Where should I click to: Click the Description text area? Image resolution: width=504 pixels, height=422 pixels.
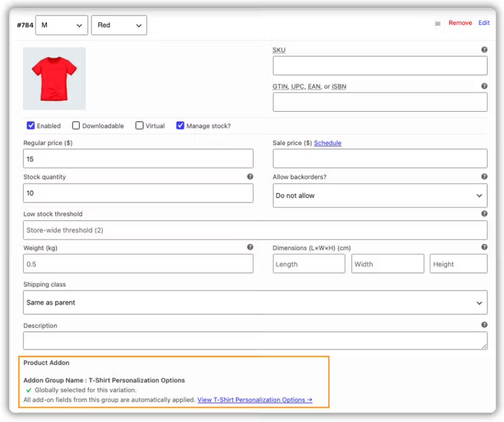255,341
